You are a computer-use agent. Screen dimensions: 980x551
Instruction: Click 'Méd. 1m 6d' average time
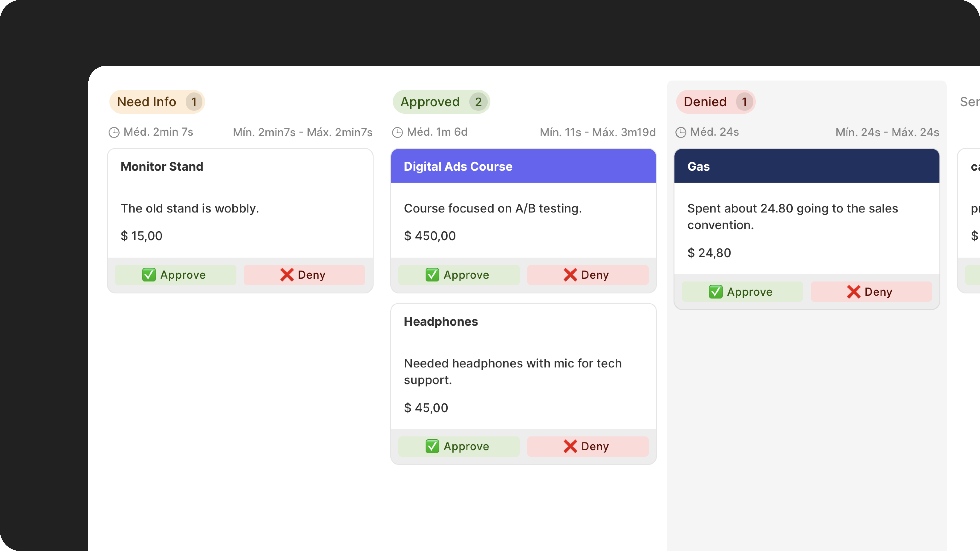point(437,132)
